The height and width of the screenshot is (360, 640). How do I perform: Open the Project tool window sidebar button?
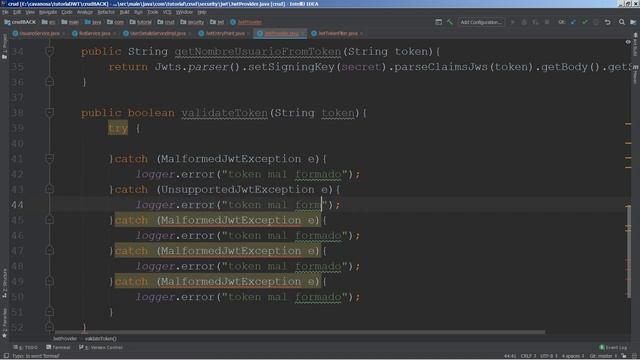[4, 47]
